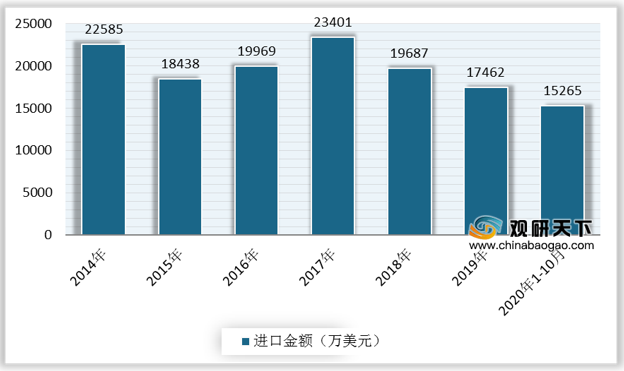
Task: Click the 2017年 x-axis label
Action: click(x=317, y=267)
